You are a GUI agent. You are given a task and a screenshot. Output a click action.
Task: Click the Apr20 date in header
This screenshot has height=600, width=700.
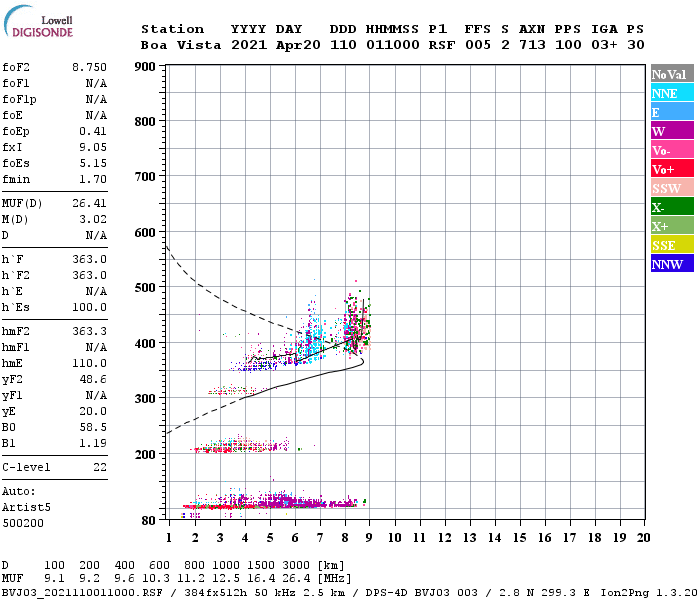coord(298,45)
